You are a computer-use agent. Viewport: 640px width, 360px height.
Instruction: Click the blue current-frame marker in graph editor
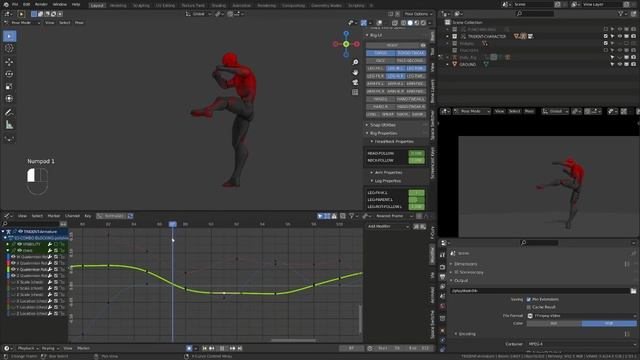click(173, 224)
